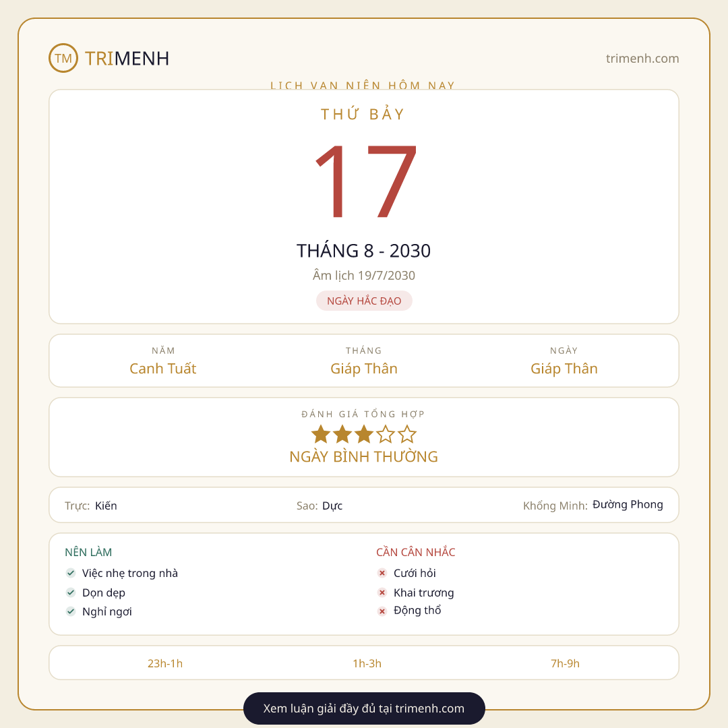Click the 'ĐÁNH GIÁ TỔNG HỢP' label

coord(363,414)
